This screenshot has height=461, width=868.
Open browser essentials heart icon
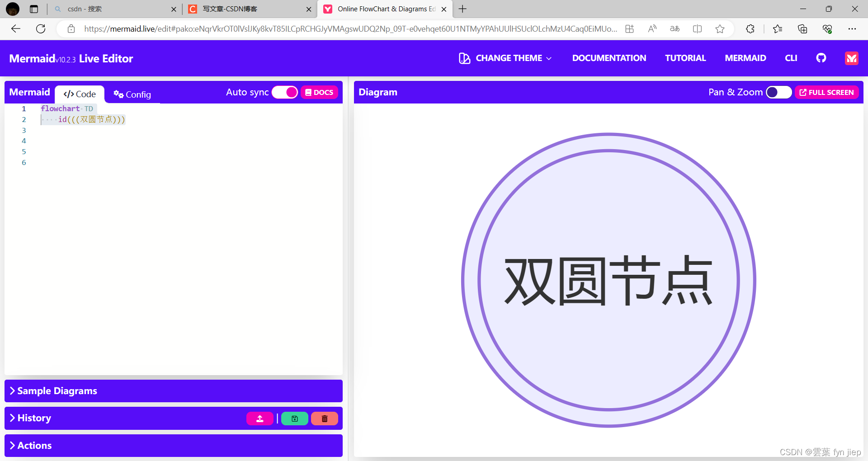pos(827,29)
